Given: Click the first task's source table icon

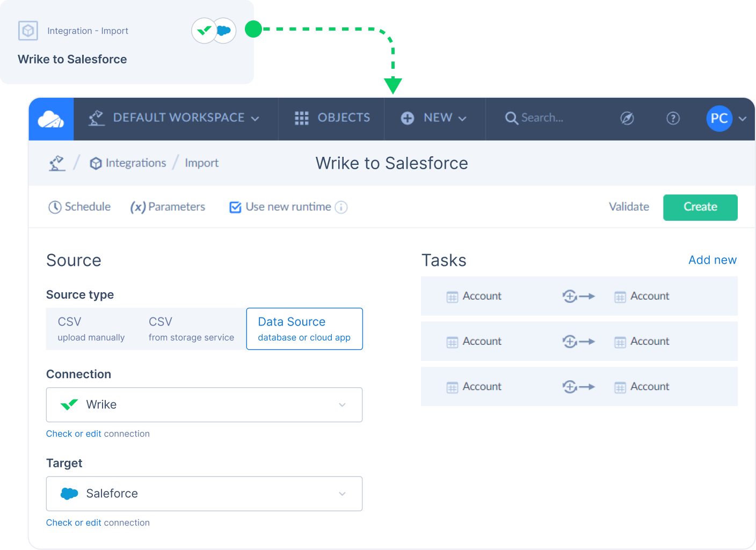Looking at the screenshot, I should [x=452, y=297].
